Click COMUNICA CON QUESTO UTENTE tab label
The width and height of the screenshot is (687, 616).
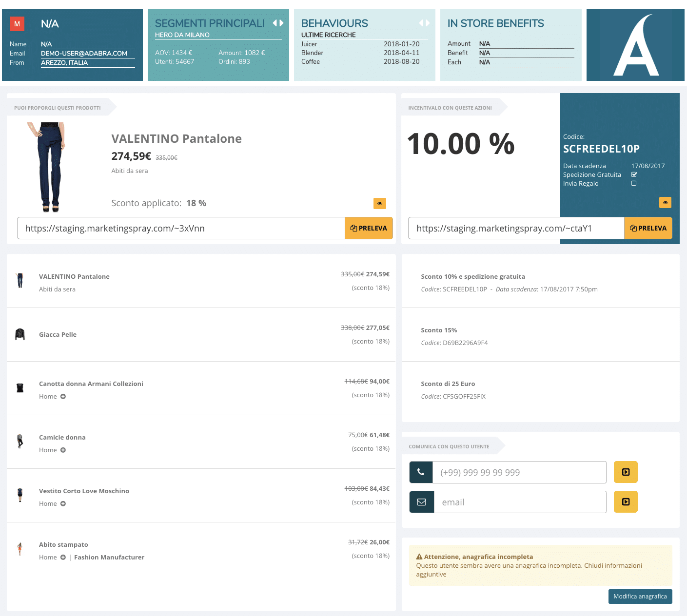click(449, 446)
